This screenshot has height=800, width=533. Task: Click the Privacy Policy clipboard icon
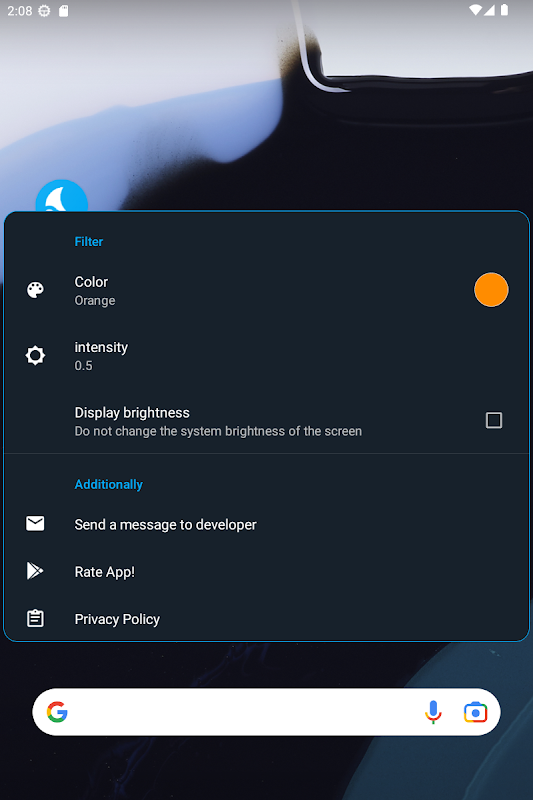35,618
